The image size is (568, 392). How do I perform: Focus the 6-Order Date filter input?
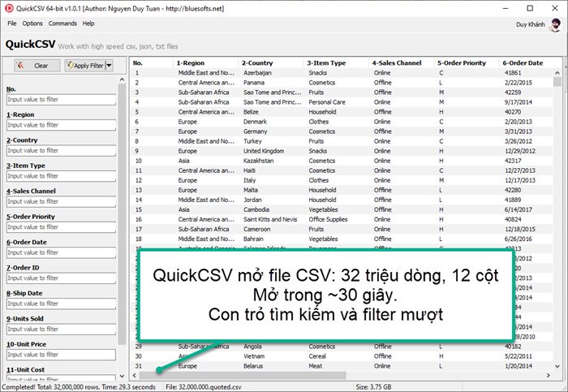click(61, 253)
